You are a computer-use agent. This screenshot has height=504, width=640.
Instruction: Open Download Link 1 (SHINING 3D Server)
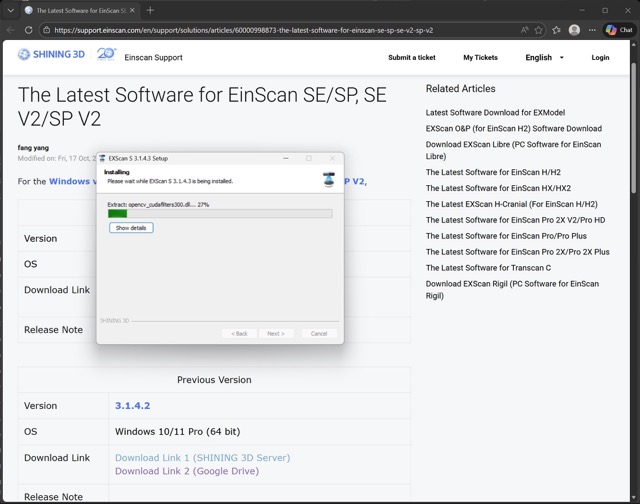tap(202, 458)
